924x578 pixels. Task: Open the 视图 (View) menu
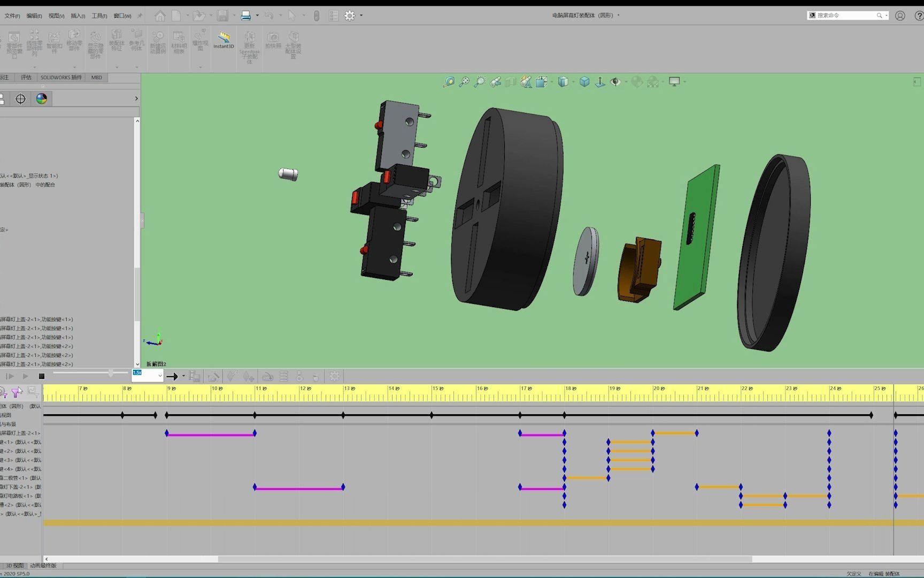click(56, 16)
